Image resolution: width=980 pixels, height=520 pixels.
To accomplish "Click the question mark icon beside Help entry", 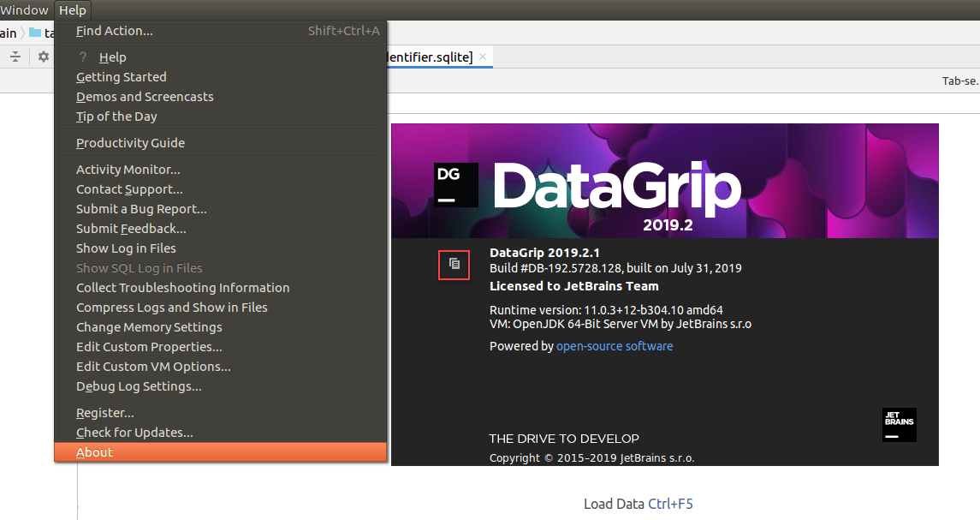I will tap(80, 57).
